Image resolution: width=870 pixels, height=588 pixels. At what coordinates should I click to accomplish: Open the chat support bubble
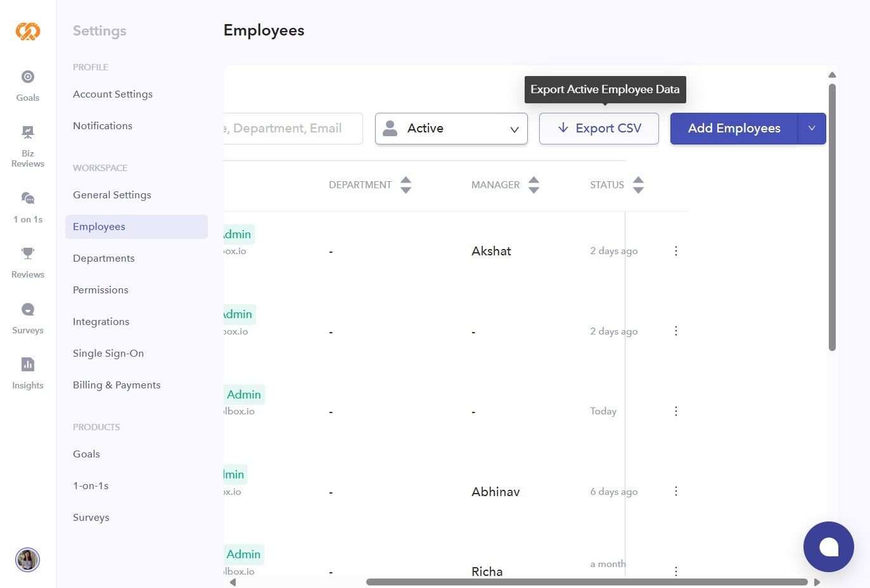828,546
